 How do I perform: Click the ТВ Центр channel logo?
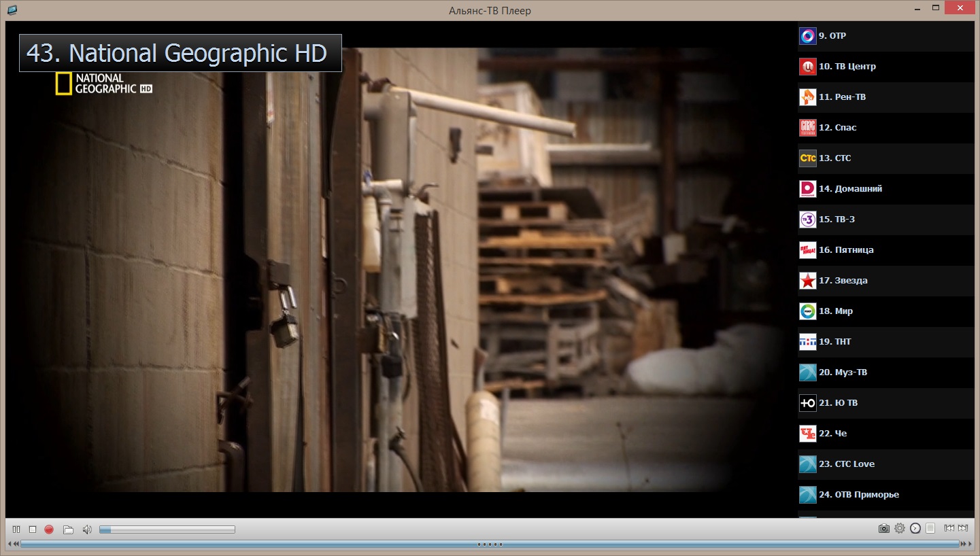coord(807,67)
